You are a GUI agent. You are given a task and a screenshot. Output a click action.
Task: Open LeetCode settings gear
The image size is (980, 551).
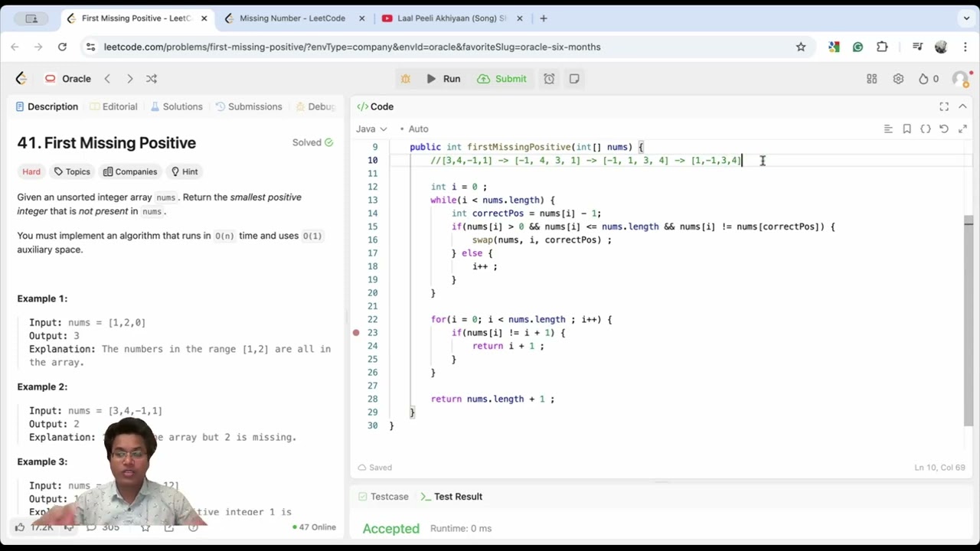tap(898, 79)
